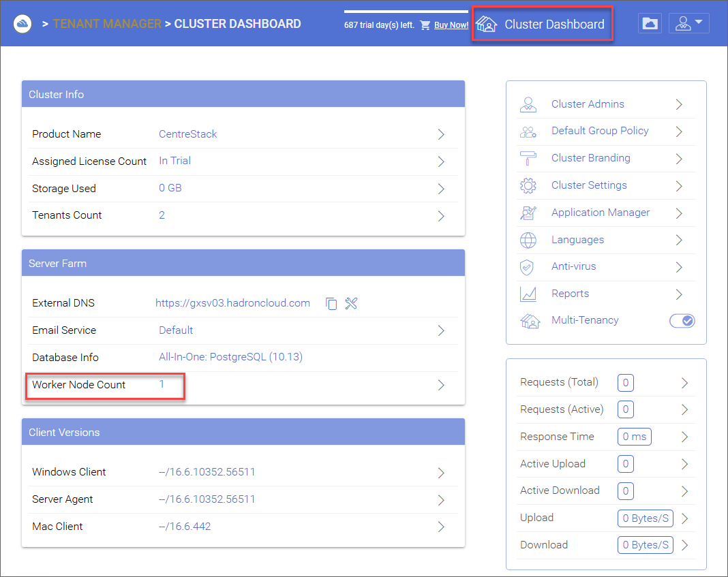Click the Default Group Policy icon
Image resolution: width=728 pixels, height=577 pixels.
pos(528,131)
